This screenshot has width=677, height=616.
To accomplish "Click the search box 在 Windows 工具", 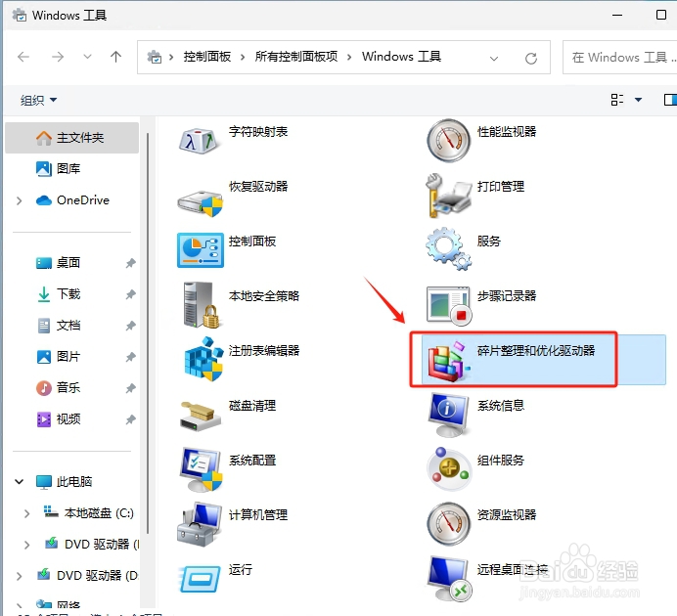I will click(x=620, y=58).
